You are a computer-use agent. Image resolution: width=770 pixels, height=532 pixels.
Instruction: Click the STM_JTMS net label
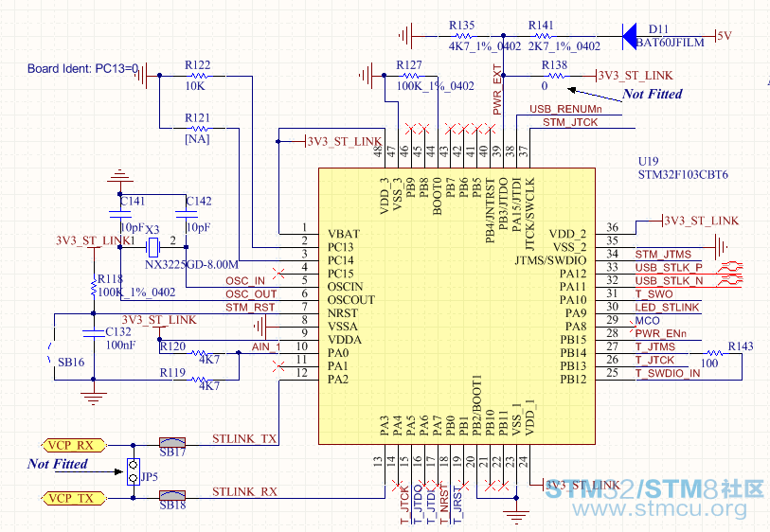click(663, 255)
